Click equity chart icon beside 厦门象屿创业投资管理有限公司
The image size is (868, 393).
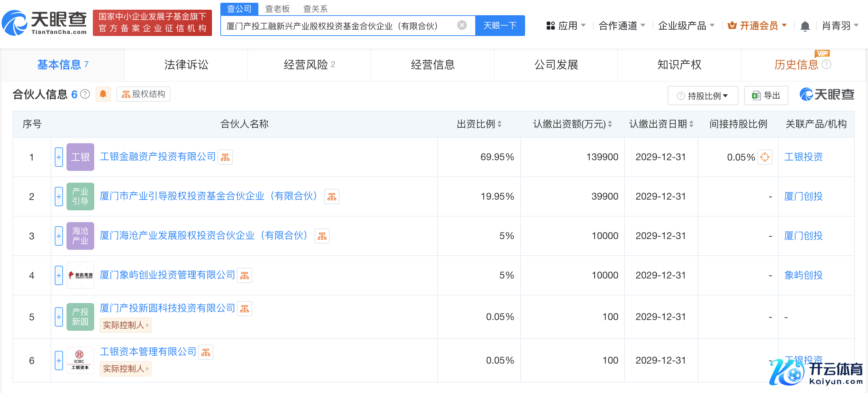point(245,276)
